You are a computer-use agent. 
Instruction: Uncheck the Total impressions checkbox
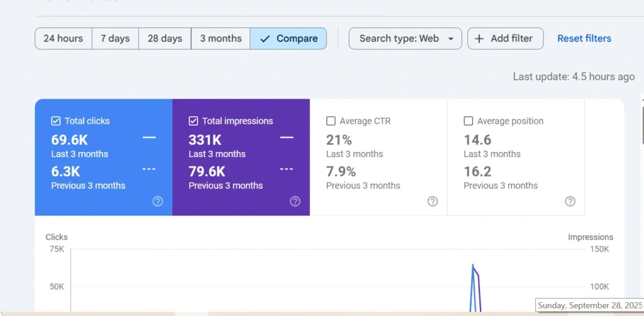pos(194,121)
